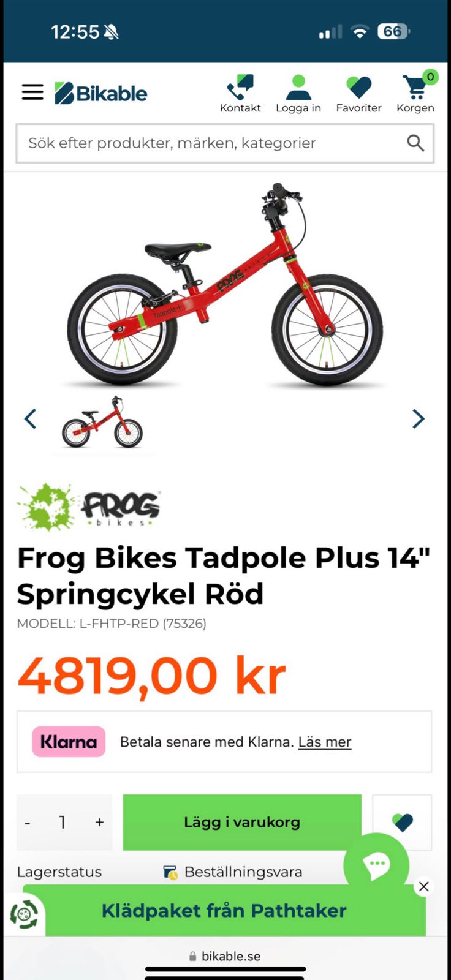Click Lägg i varukorg button

(x=242, y=822)
